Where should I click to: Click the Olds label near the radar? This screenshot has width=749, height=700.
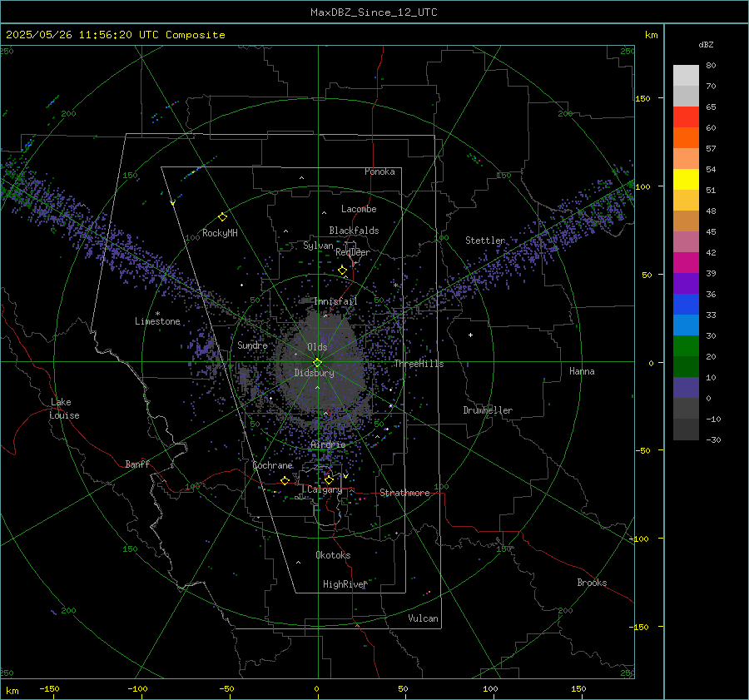point(317,347)
